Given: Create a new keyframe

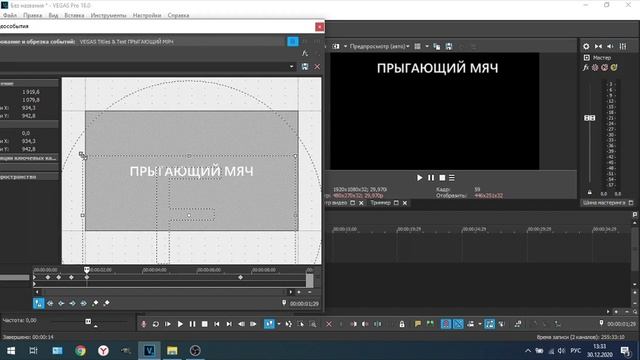Looking at the screenshot, I should 95,303.
